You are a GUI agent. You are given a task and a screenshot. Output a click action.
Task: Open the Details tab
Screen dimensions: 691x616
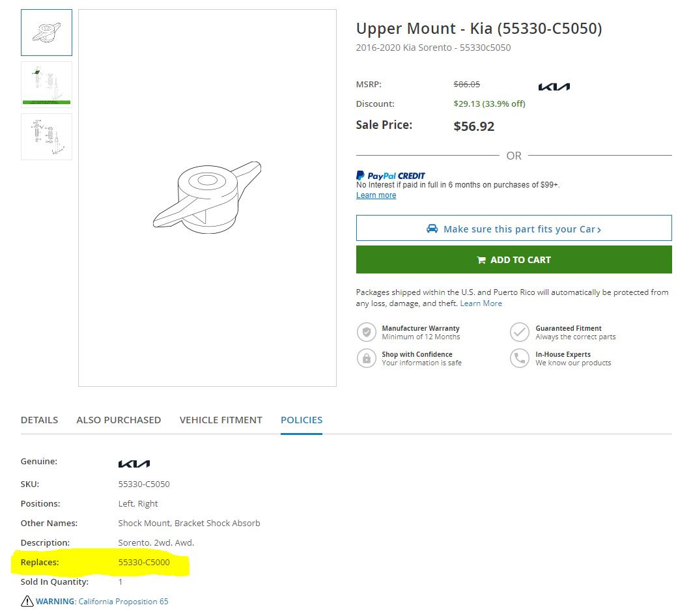coord(39,420)
